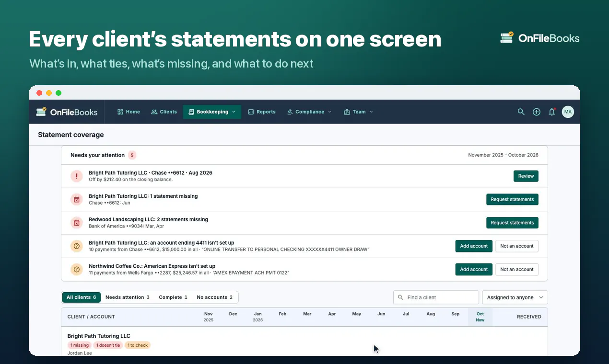The image size is (609, 364).
Task: Click the plus-circle add icon
Action: (537, 112)
